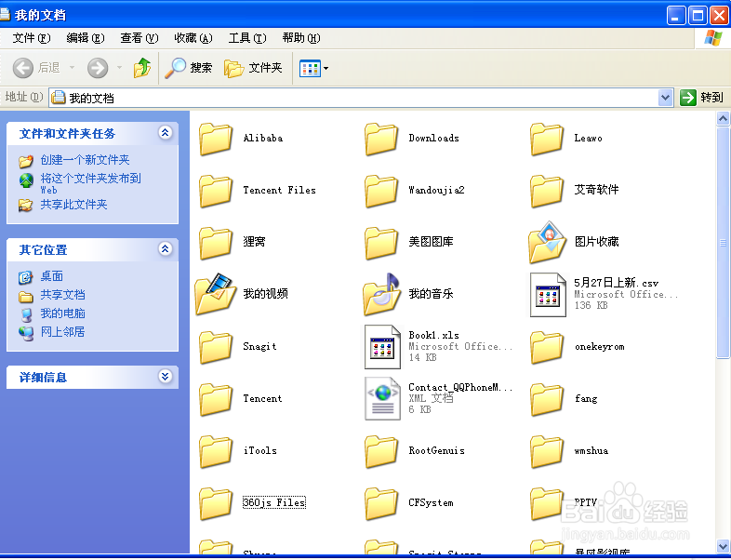Go up one folder level

click(x=141, y=68)
